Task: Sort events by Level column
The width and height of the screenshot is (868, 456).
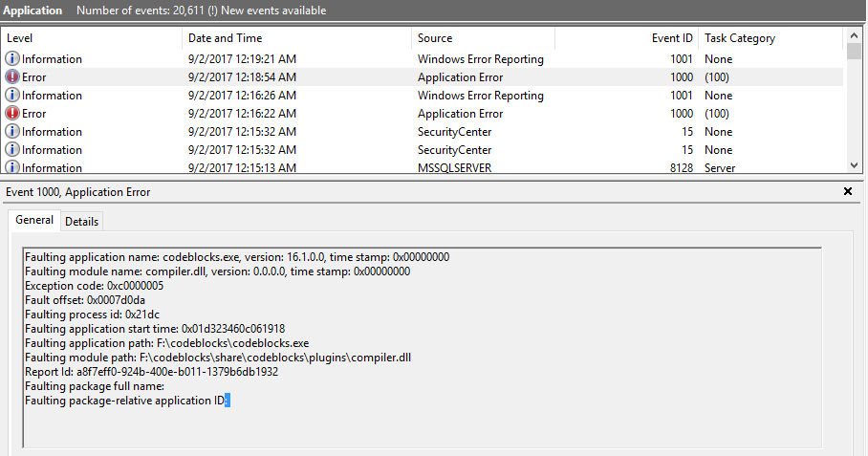Action: [91, 38]
